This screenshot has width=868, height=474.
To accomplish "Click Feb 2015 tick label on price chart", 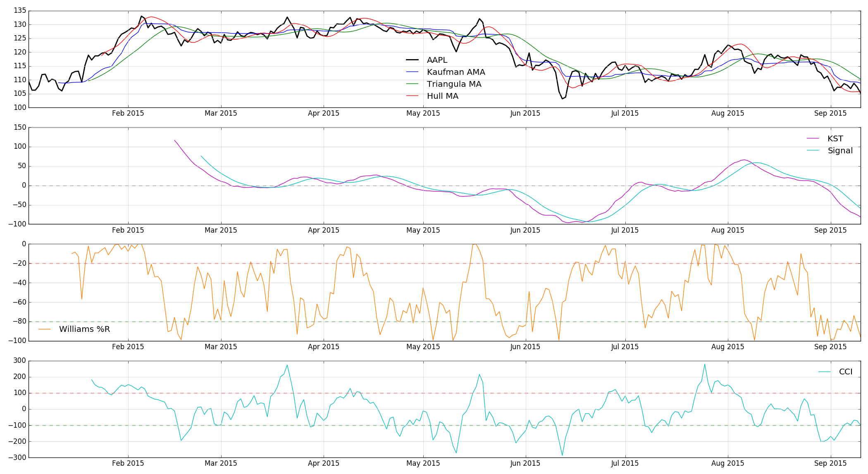I will pos(128,113).
